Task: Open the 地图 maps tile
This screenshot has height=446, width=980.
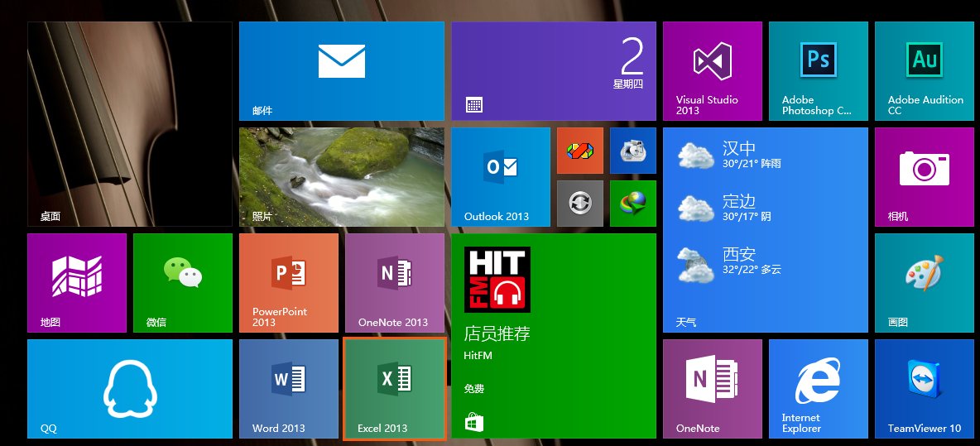Action: [x=77, y=283]
